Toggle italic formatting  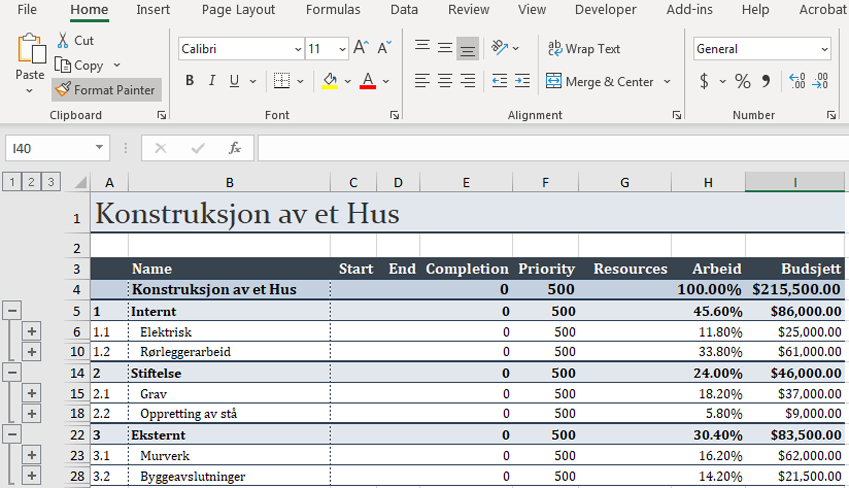[x=212, y=81]
